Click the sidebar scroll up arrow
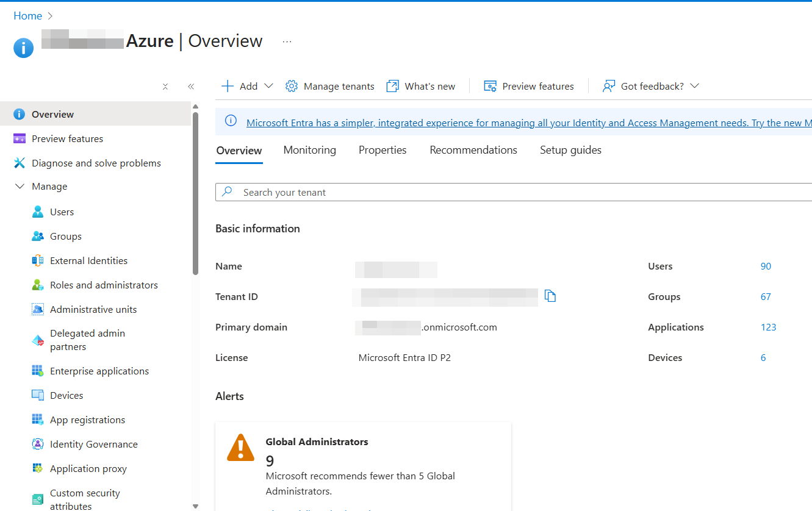The height and width of the screenshot is (511, 812). point(195,106)
